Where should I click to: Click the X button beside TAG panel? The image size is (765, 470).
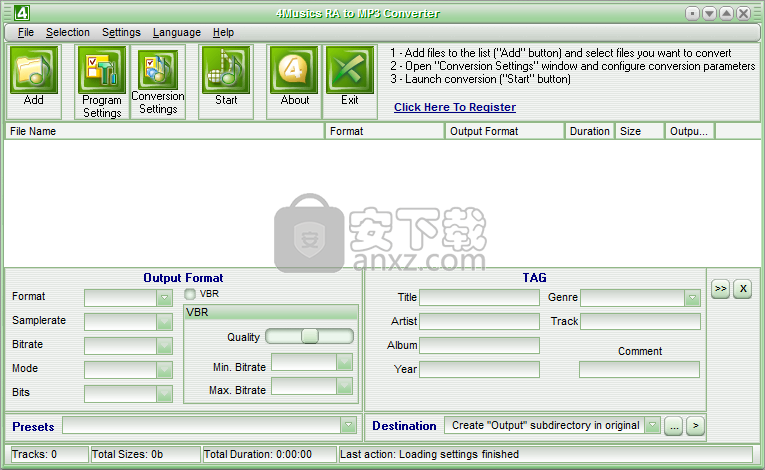point(743,288)
